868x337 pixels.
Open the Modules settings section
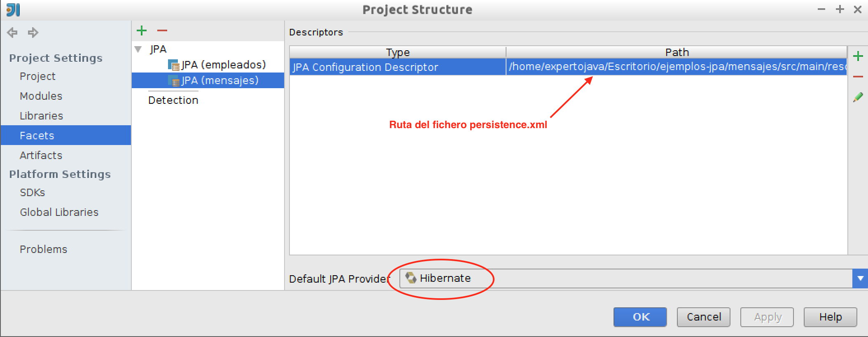tap(41, 96)
